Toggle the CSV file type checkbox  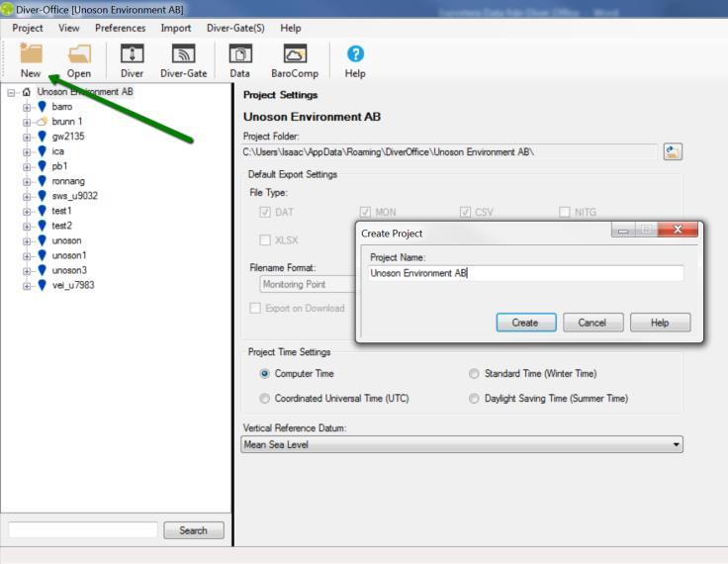[x=465, y=213]
